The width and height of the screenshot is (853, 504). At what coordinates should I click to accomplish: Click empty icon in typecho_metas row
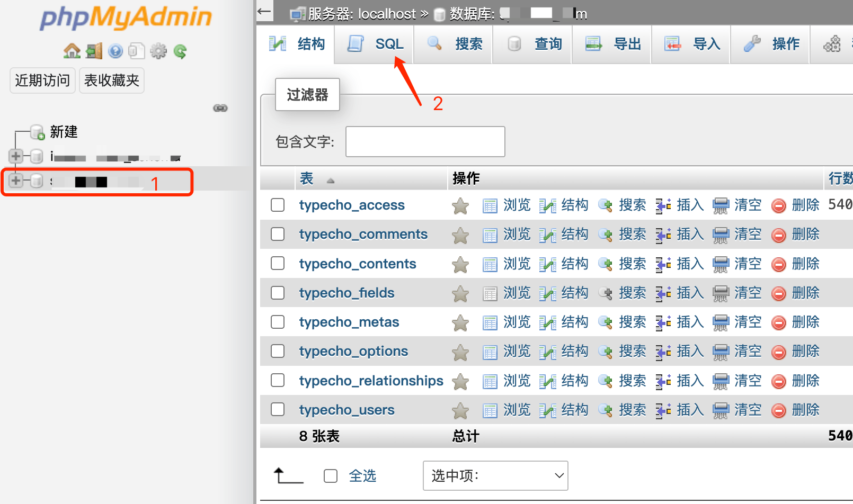[721, 322]
